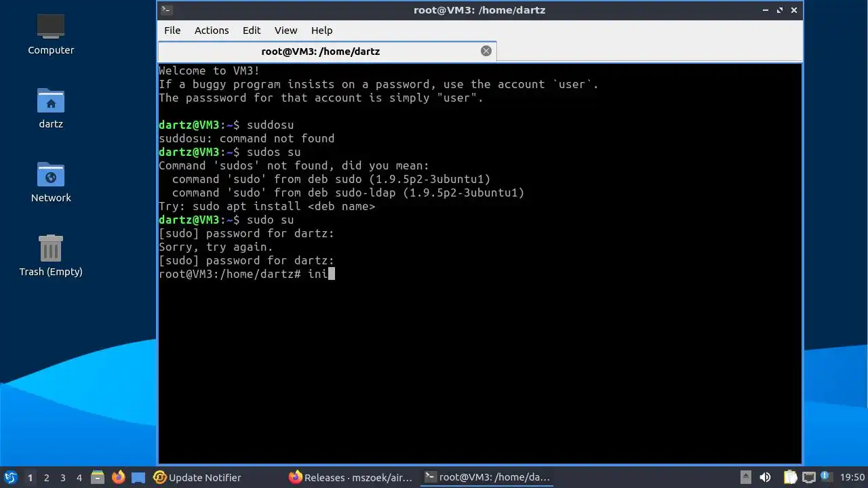
Task: Open the volume control tray icon
Action: tap(765, 478)
